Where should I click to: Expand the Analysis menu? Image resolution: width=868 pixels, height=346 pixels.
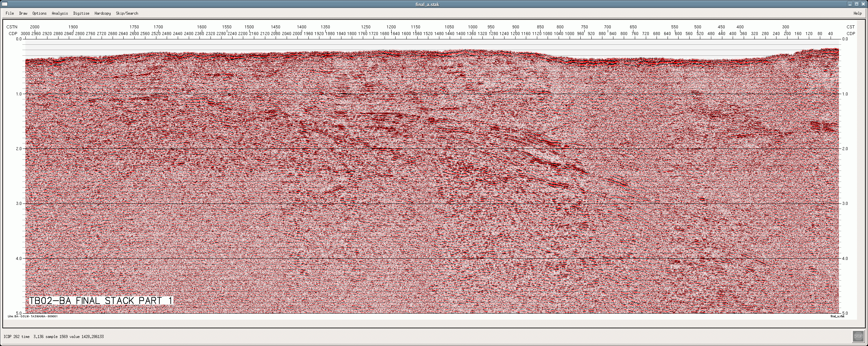click(60, 13)
